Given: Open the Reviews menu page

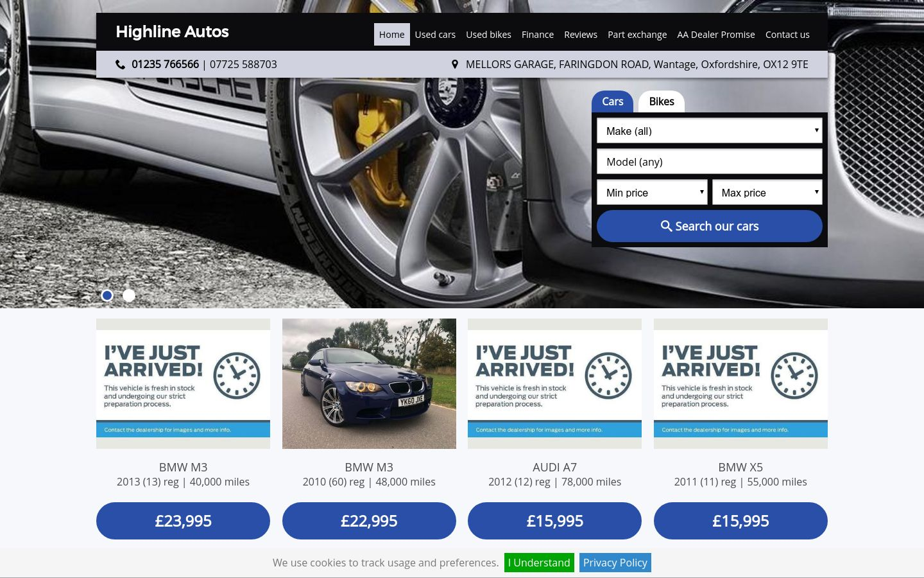Looking at the screenshot, I should [581, 35].
